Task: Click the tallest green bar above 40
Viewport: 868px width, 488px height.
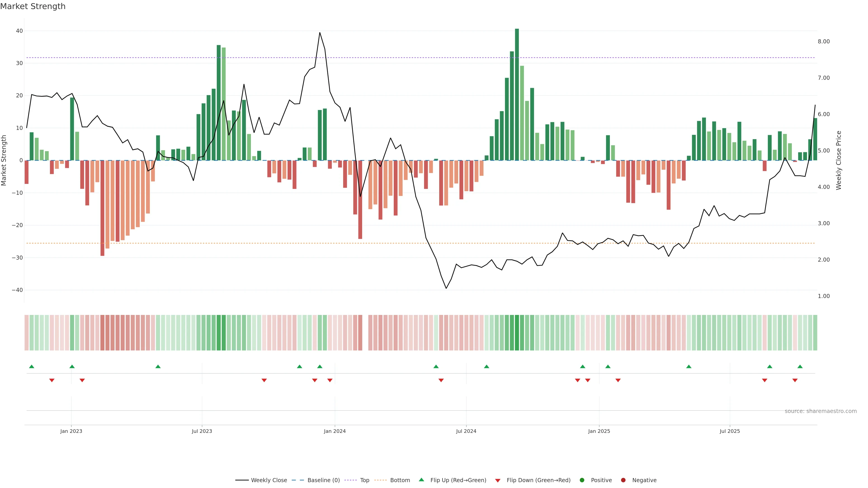Action: pyautogui.click(x=517, y=94)
